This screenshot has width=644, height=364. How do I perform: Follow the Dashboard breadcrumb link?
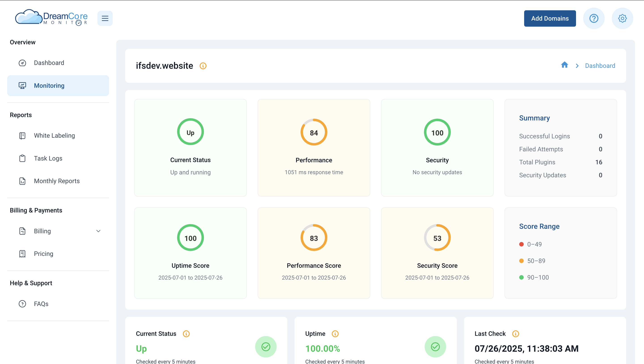pos(600,66)
